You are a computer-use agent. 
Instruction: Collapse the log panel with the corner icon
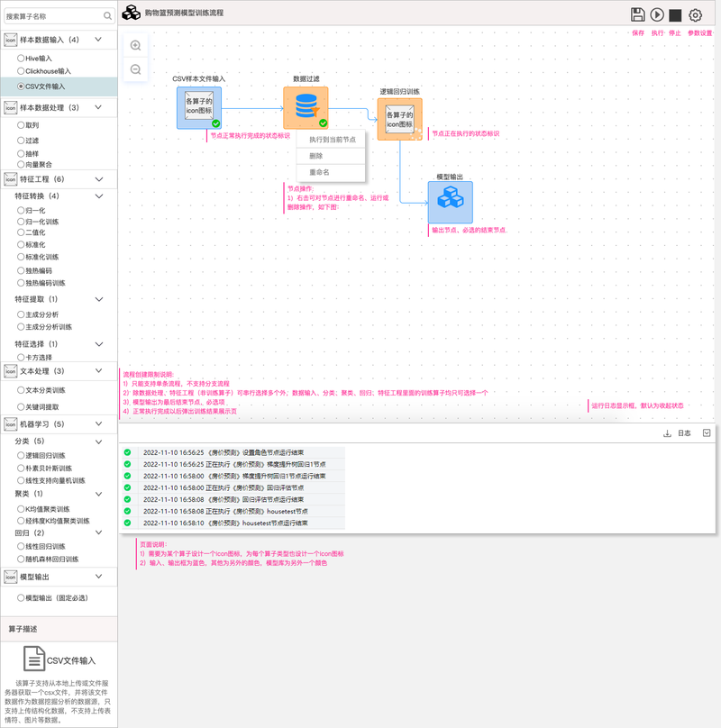coord(707,432)
